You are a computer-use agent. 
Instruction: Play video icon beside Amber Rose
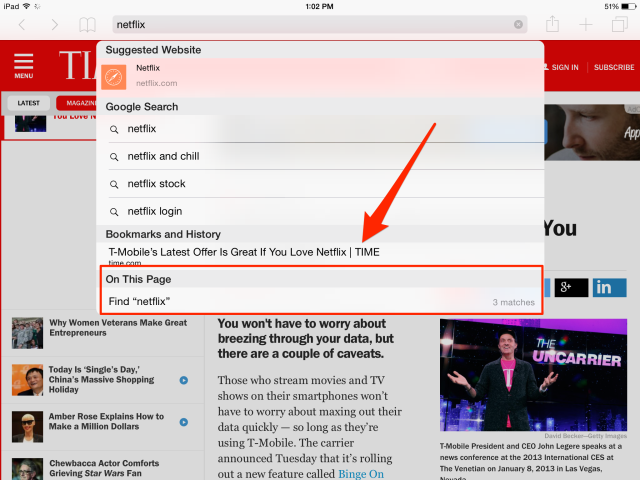coord(184,422)
